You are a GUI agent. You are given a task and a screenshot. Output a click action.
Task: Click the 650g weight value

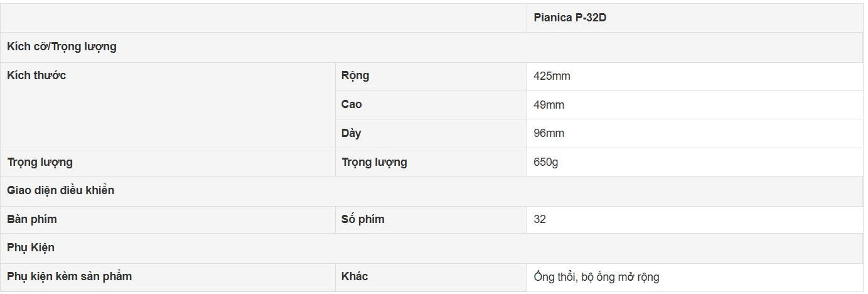point(545,162)
